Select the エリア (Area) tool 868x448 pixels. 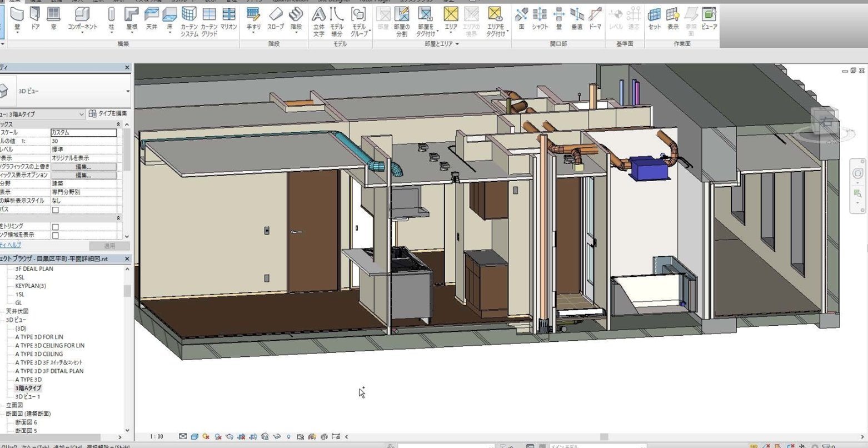point(451,19)
